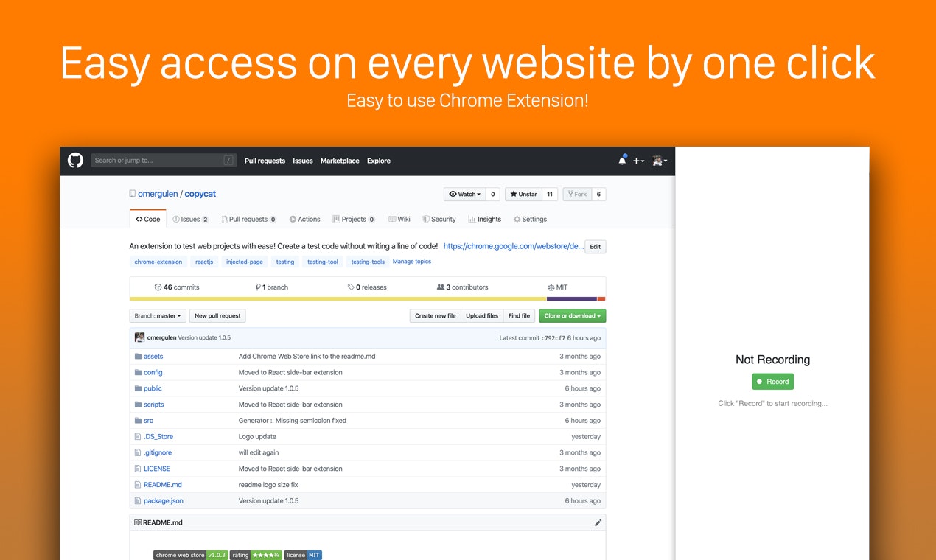The width and height of the screenshot is (936, 560).
Task: Click the search or jump to field
Action: coord(164,160)
